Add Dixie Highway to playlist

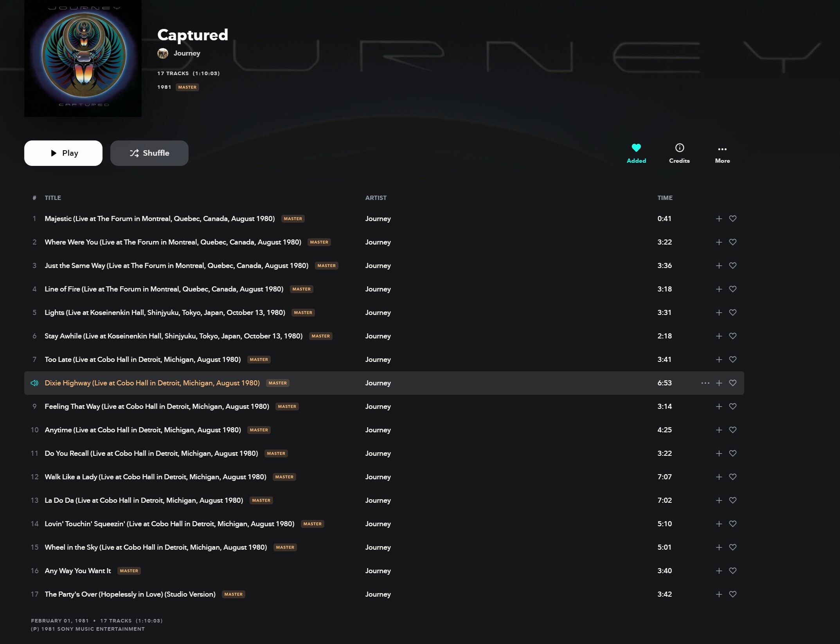click(x=719, y=383)
